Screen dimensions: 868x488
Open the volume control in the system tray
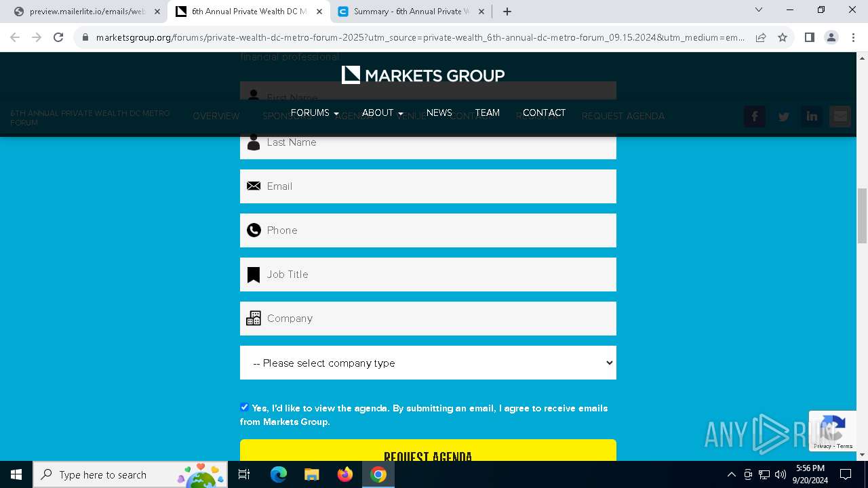(x=781, y=474)
